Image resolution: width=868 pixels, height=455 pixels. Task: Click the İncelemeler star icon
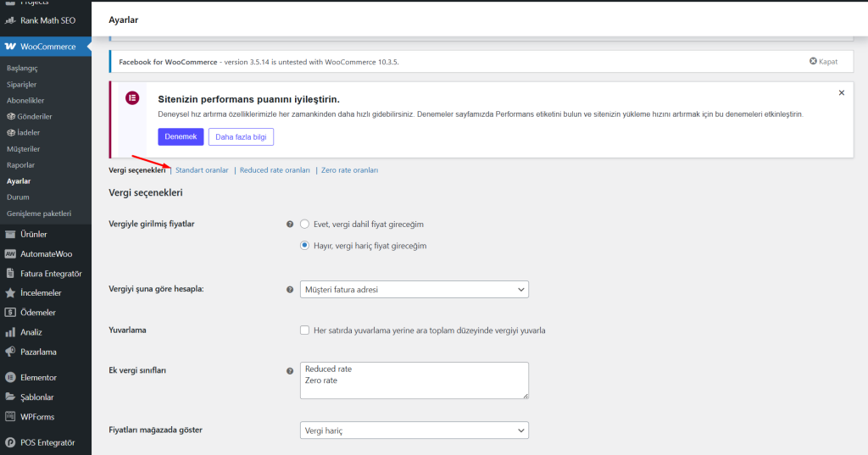tap(10, 292)
